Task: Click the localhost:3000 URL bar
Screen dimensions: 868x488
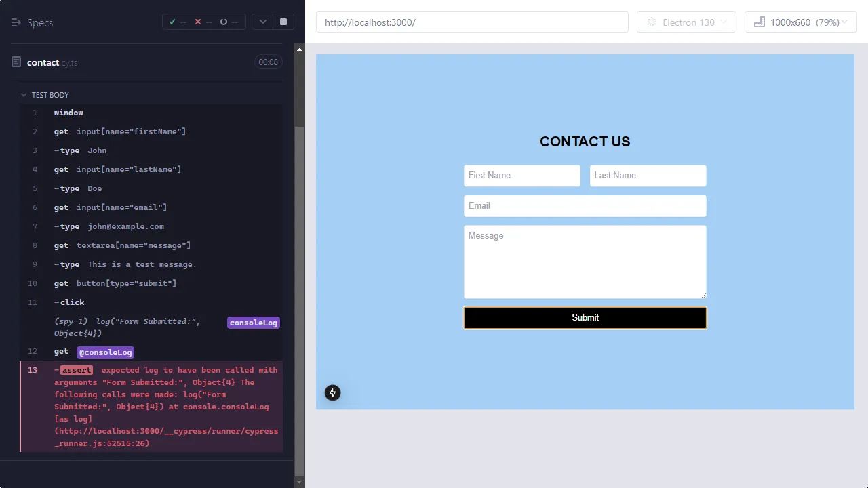Action: pyautogui.click(x=472, y=22)
